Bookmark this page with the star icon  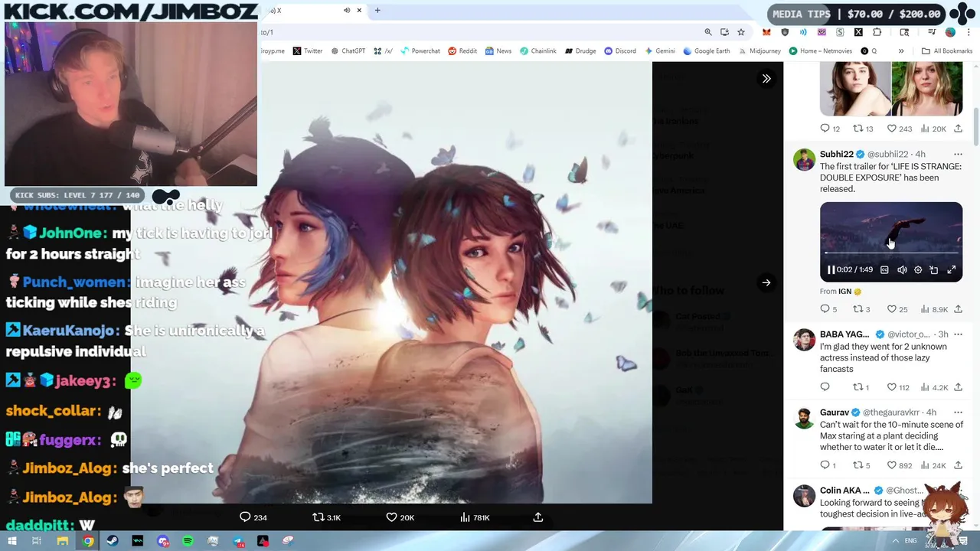click(x=741, y=32)
